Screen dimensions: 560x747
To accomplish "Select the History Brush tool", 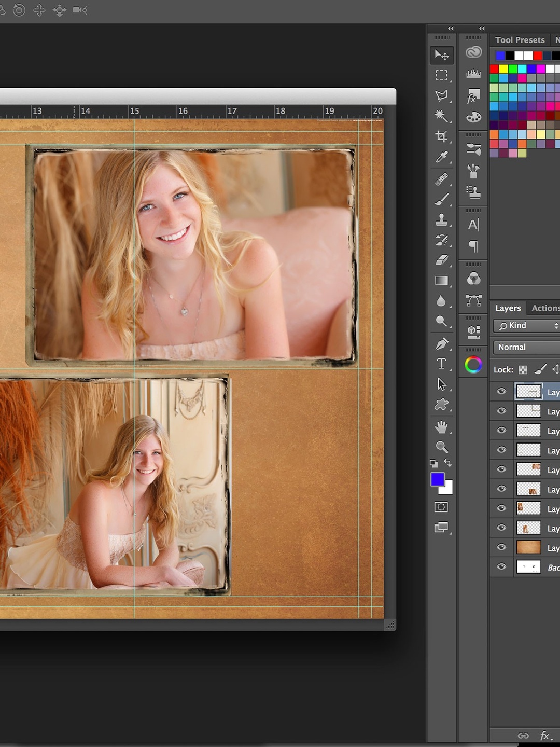I will (x=442, y=240).
